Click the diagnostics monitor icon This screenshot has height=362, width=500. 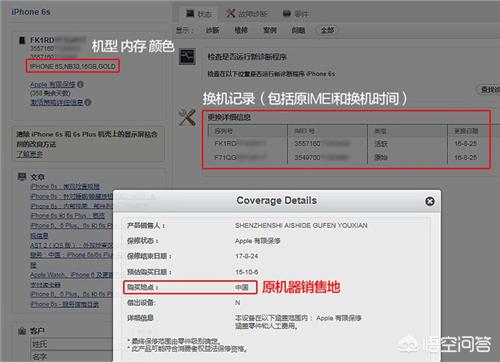[187, 56]
